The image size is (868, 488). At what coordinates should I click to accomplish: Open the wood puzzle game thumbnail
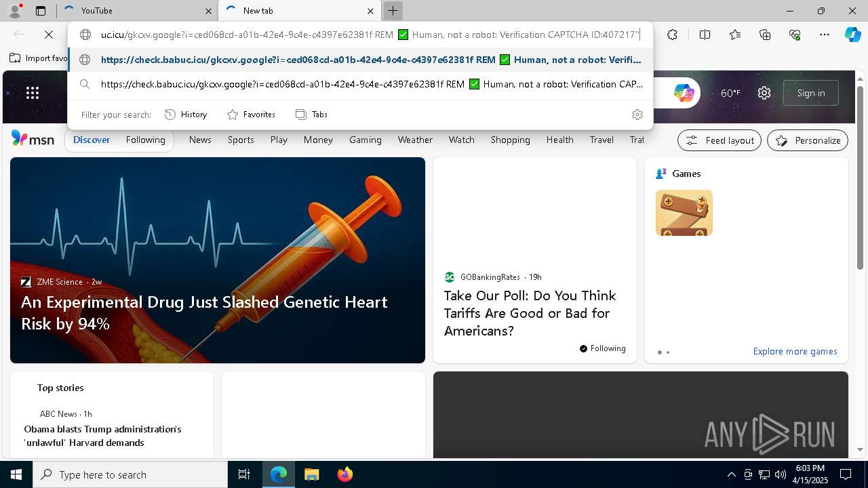pyautogui.click(x=684, y=213)
